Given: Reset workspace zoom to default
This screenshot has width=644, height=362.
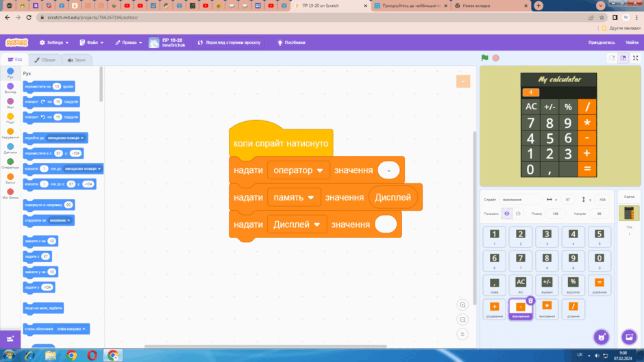Looking at the screenshot, I should (462, 335).
